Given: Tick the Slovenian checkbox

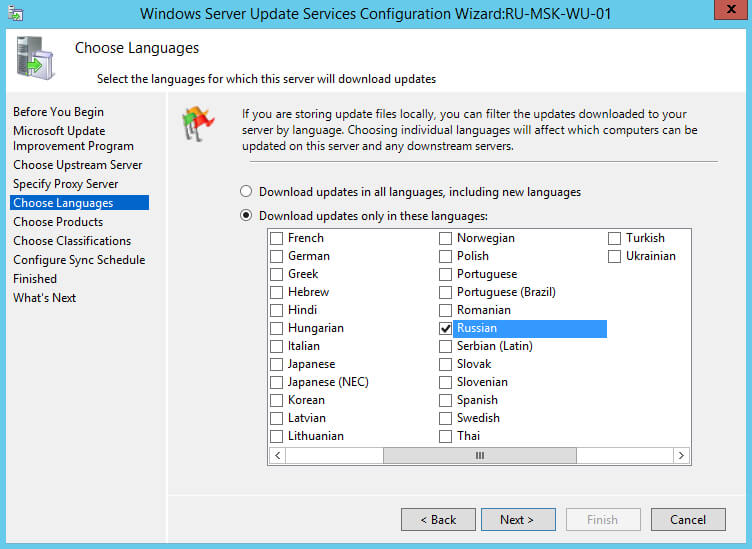Looking at the screenshot, I should (x=446, y=382).
